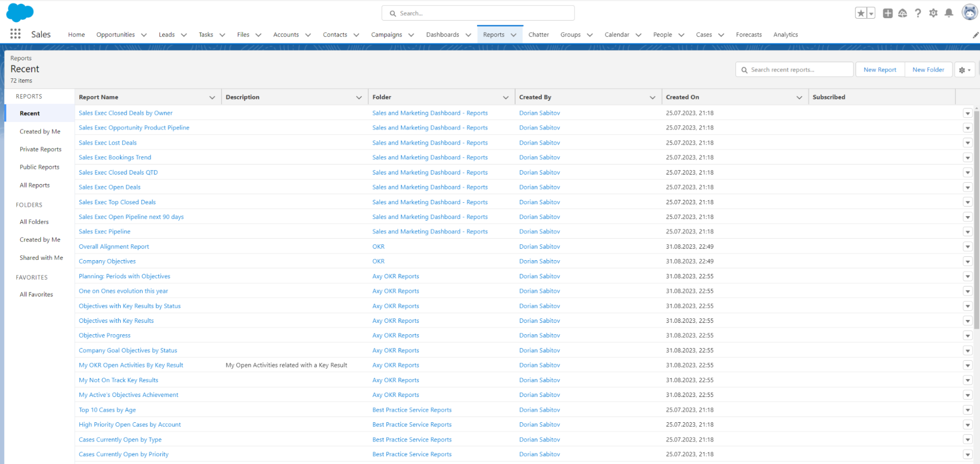Open row actions for Sales Exec Lost Deals
Screen dimensions: 980x464
point(968,143)
